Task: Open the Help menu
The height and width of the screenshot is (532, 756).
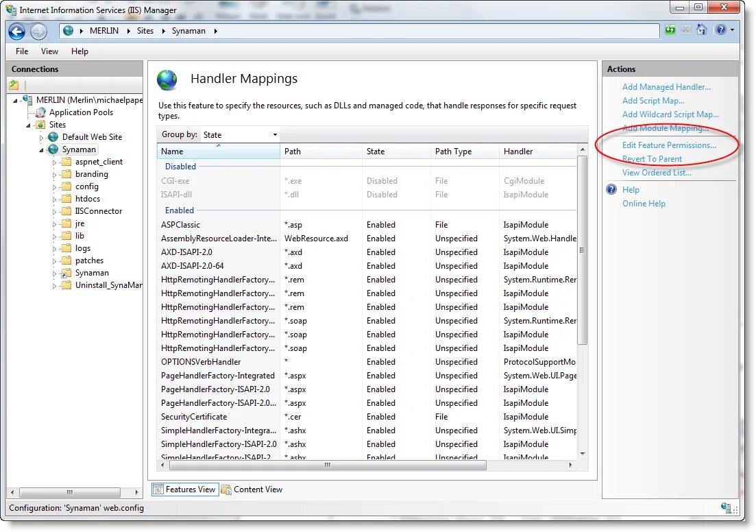Action: [x=80, y=51]
